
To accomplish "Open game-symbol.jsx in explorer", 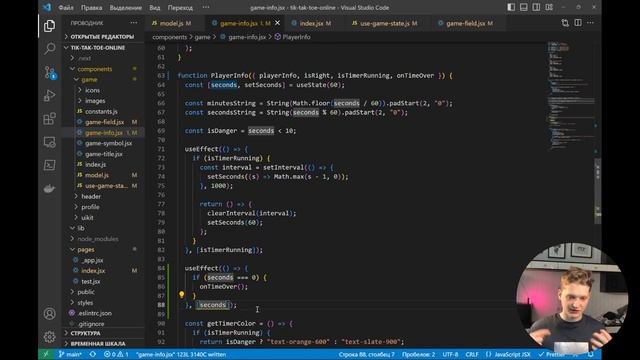I will point(108,143).
